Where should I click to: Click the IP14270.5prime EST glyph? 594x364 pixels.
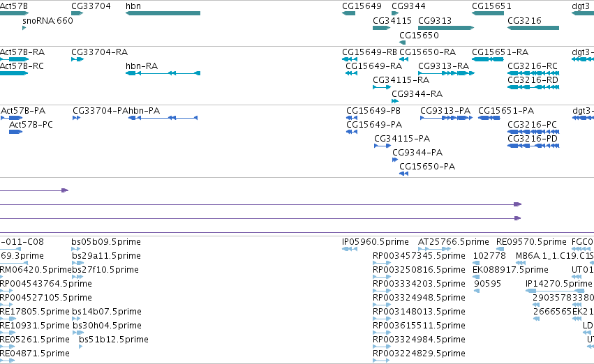(x=555, y=291)
